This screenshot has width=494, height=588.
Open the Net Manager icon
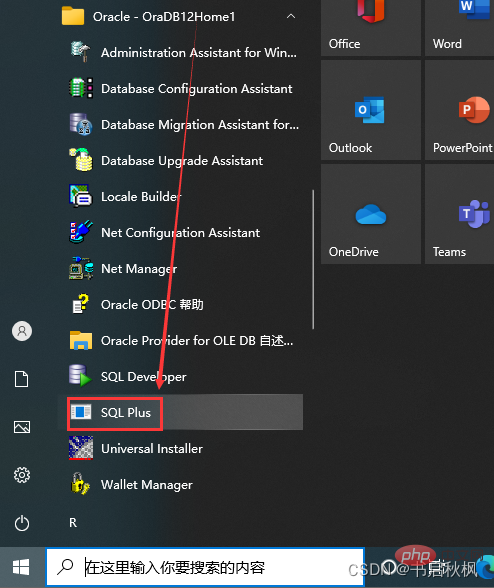click(x=81, y=268)
